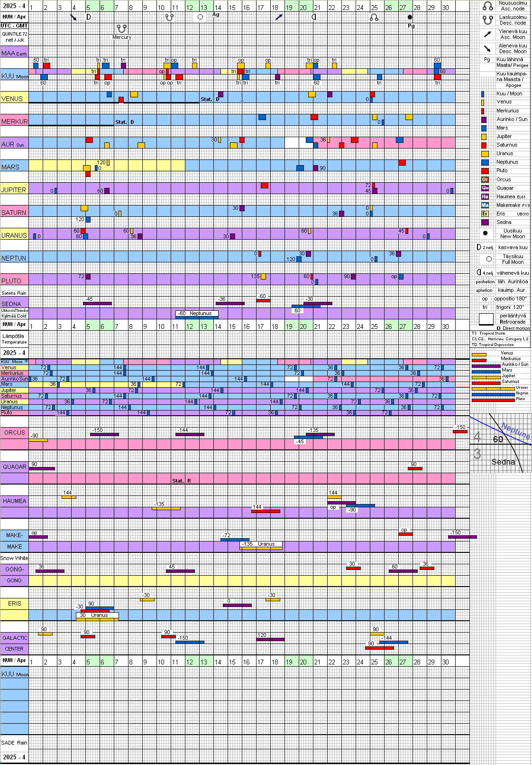Click the Ha Haumea legend icon
Screen dimensions: 532x765
pyautogui.click(x=485, y=196)
